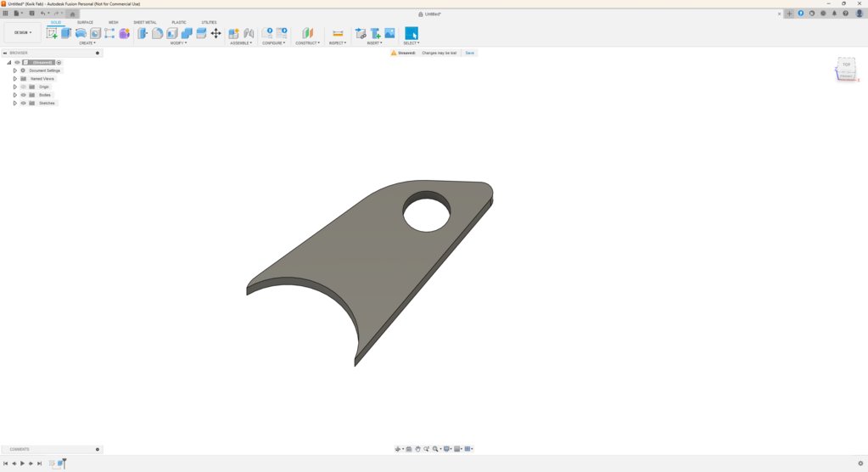Switch to the Mesh tab
The width and height of the screenshot is (868, 472).
[x=114, y=23]
